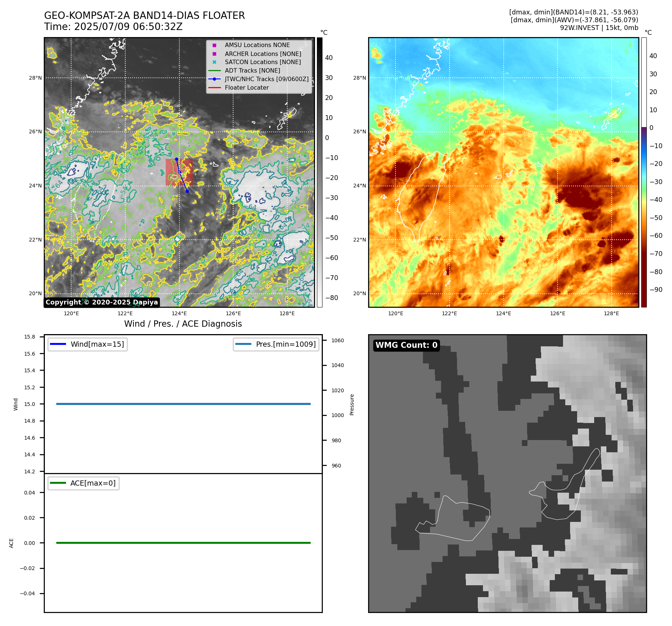
Task: Click the Wind[max=15] legend entry
Action: click(x=87, y=344)
